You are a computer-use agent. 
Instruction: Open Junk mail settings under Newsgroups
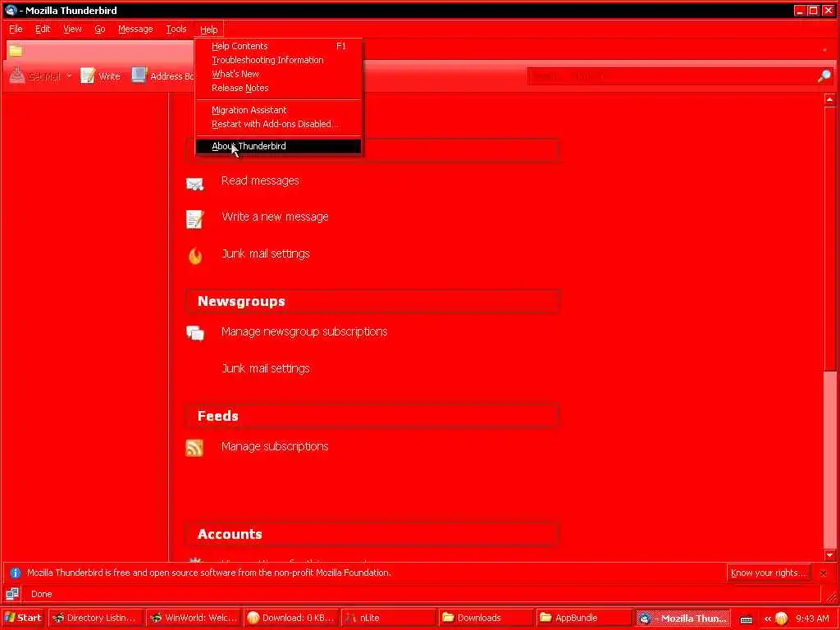click(x=266, y=368)
